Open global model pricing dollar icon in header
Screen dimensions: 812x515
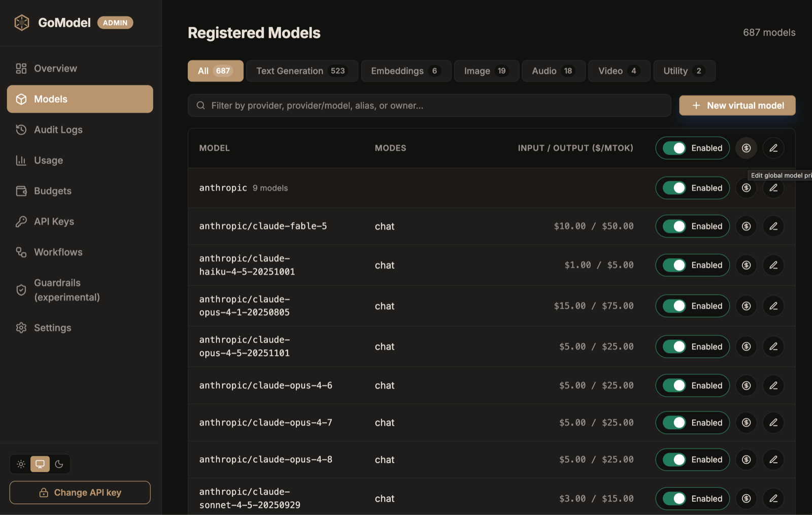pos(746,148)
